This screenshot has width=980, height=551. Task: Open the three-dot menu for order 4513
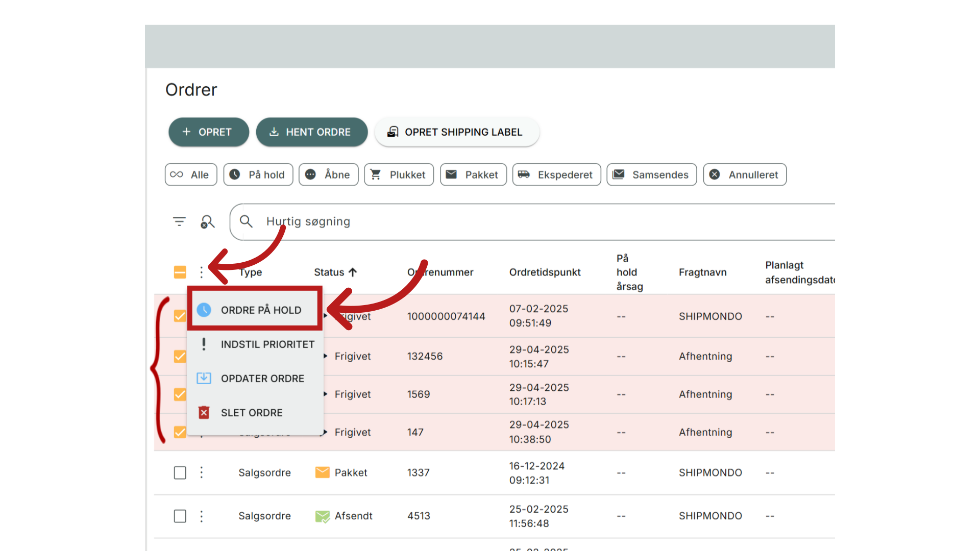coord(202,516)
